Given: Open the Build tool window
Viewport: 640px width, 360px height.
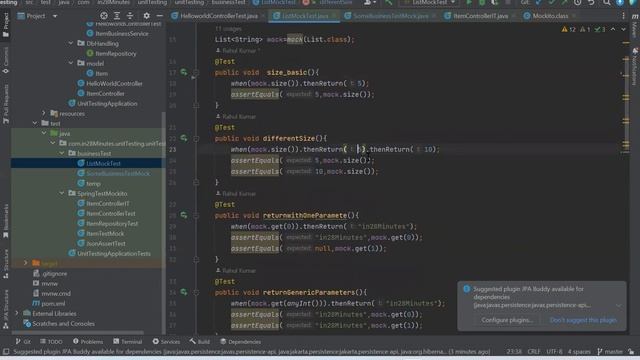Looking at the screenshot, I should [x=200, y=342].
